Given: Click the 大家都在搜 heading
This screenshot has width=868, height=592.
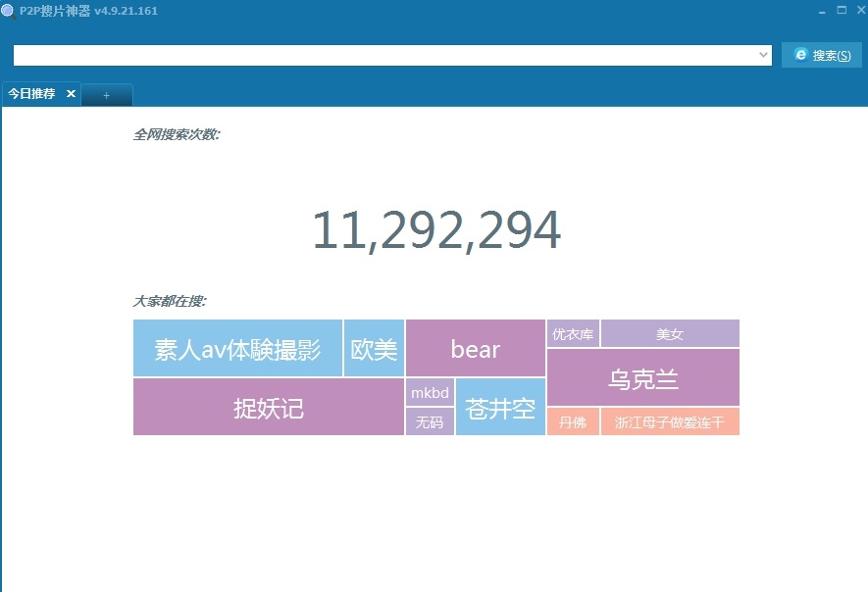Looking at the screenshot, I should [x=170, y=301].
